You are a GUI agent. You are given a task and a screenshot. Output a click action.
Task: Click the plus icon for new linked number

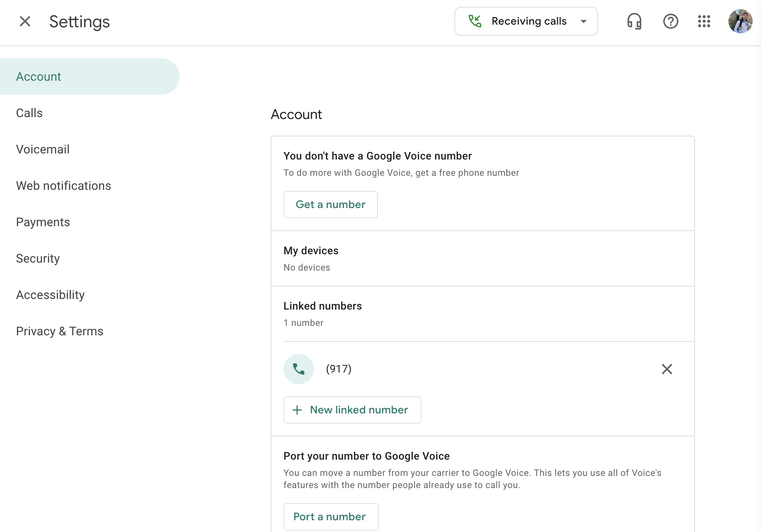click(297, 410)
